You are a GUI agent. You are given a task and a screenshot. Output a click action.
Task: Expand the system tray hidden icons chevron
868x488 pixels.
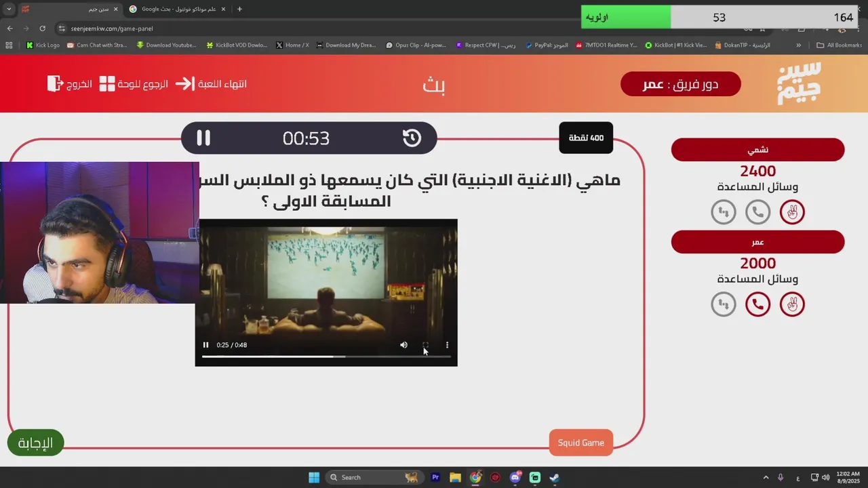(x=766, y=477)
